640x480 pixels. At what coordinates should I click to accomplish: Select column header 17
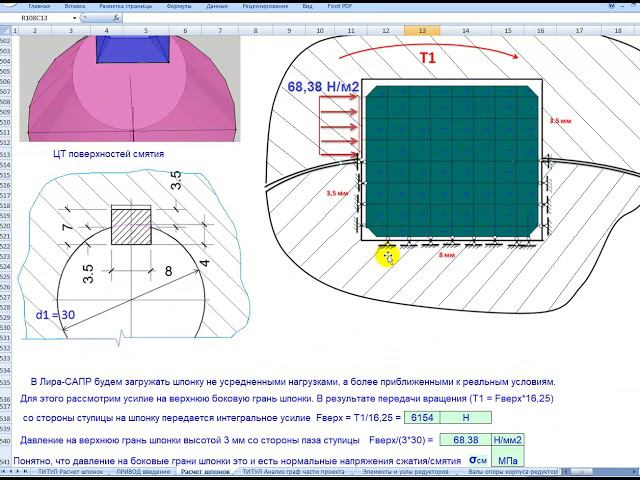coord(579,31)
